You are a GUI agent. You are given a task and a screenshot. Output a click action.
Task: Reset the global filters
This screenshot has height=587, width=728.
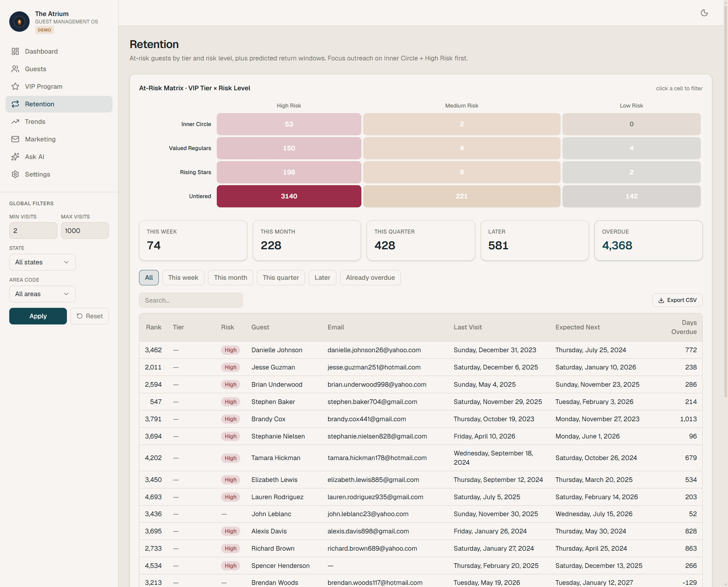click(90, 316)
